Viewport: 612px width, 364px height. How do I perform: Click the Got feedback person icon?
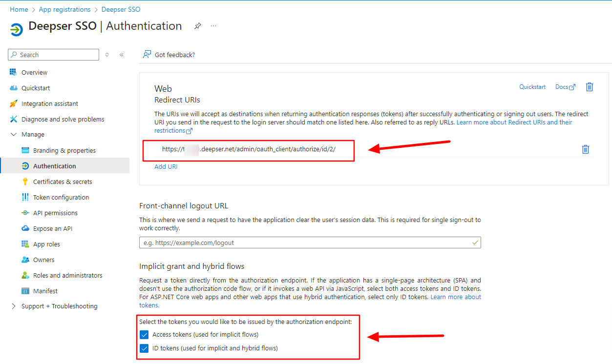(x=147, y=55)
